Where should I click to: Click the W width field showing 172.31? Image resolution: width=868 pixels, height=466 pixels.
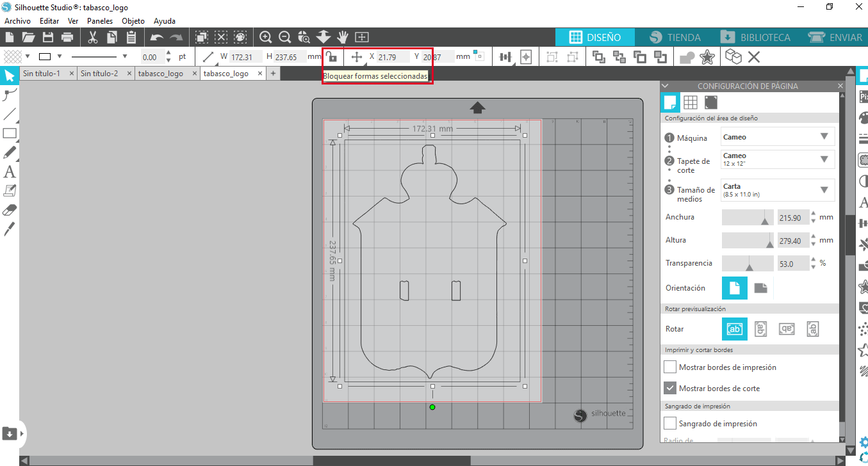point(246,57)
